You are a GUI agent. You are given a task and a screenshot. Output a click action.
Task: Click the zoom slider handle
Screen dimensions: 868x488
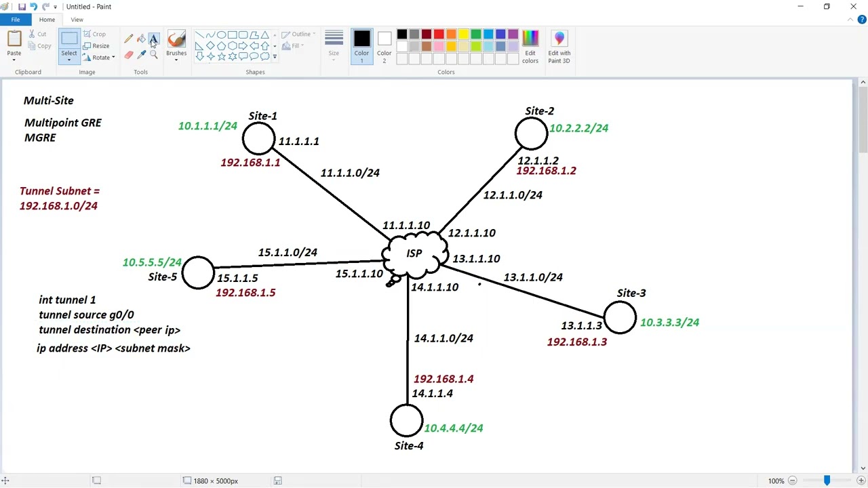pyautogui.click(x=827, y=481)
